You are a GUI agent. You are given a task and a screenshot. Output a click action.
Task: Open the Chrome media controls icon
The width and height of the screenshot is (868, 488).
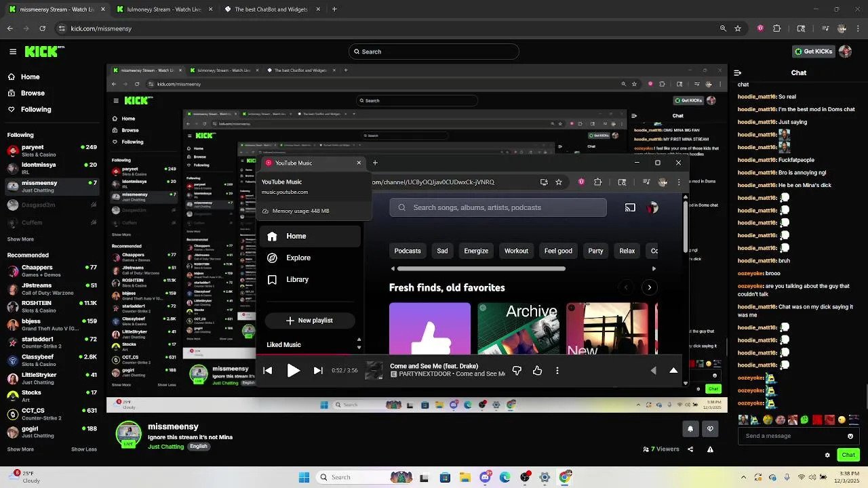point(825,28)
